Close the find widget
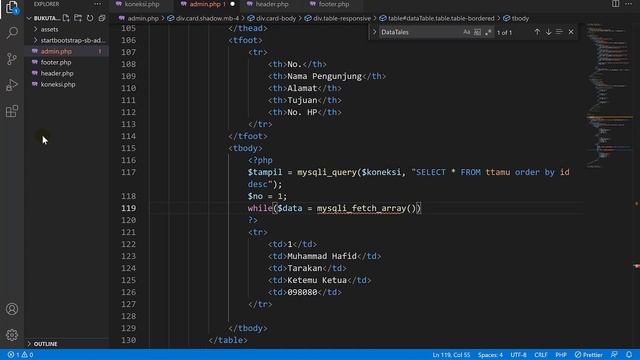The height and width of the screenshot is (360, 640). pos(571,32)
